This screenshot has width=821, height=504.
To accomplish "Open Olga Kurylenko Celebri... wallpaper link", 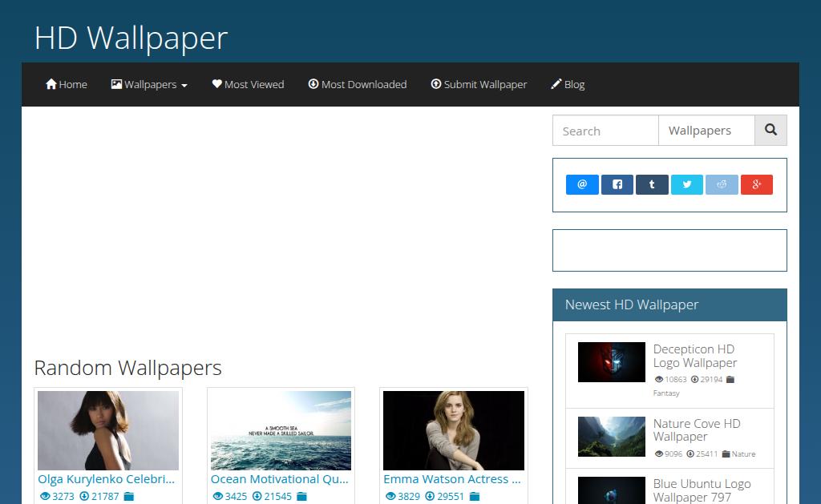I will pos(107,479).
